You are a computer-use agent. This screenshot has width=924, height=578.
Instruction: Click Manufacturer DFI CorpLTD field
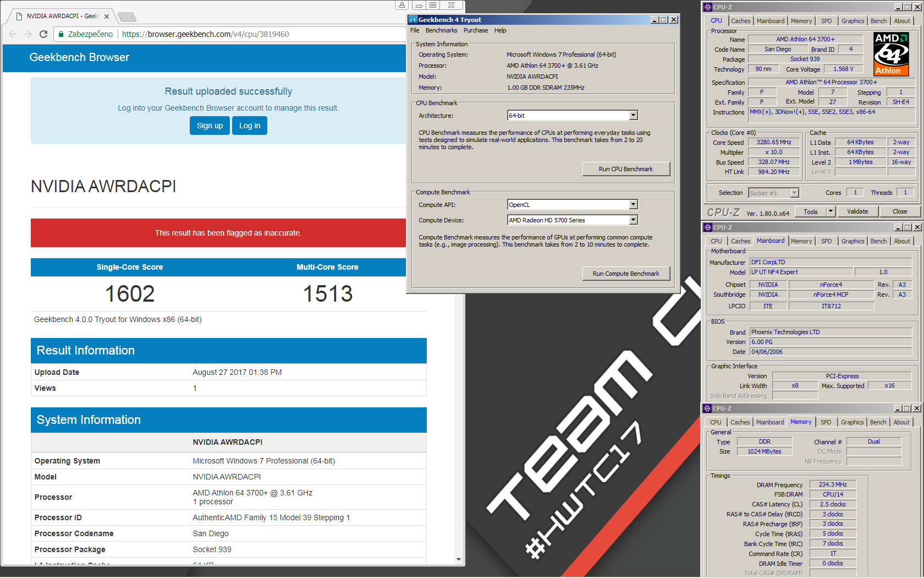tap(831, 262)
